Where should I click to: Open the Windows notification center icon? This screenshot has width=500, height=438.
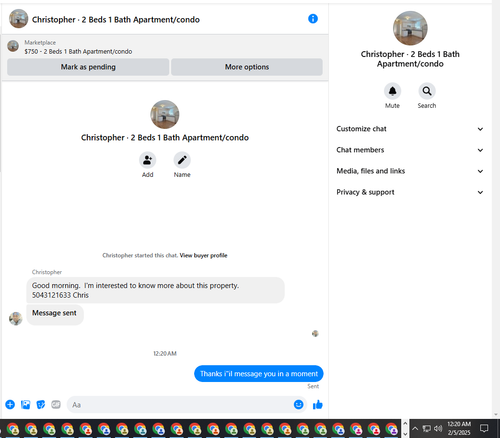click(484, 428)
